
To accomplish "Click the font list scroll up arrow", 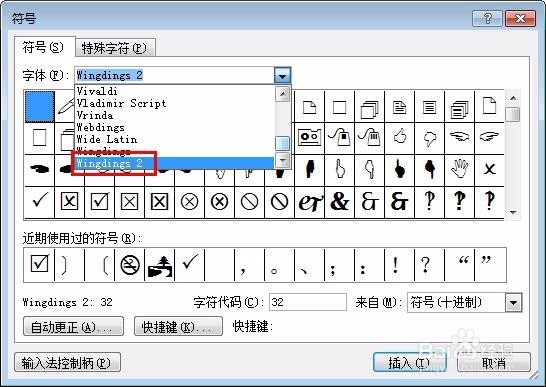I will click(282, 93).
